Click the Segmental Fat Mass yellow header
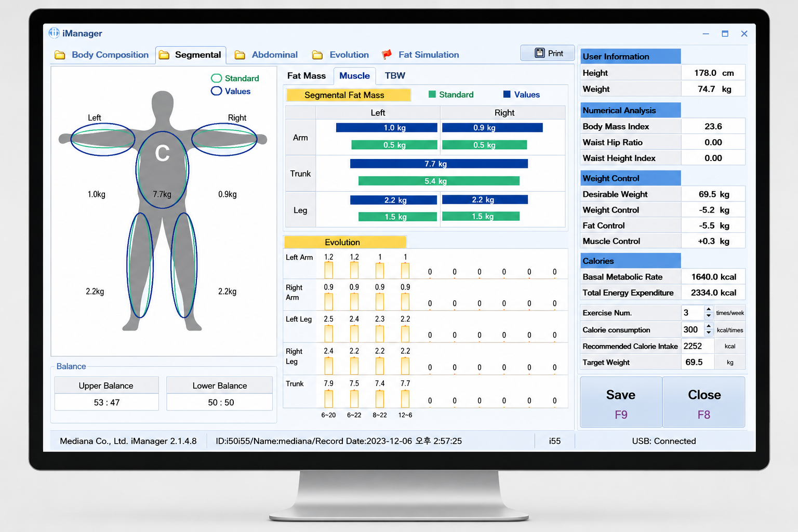Screen dimensions: 798x532 348,95
